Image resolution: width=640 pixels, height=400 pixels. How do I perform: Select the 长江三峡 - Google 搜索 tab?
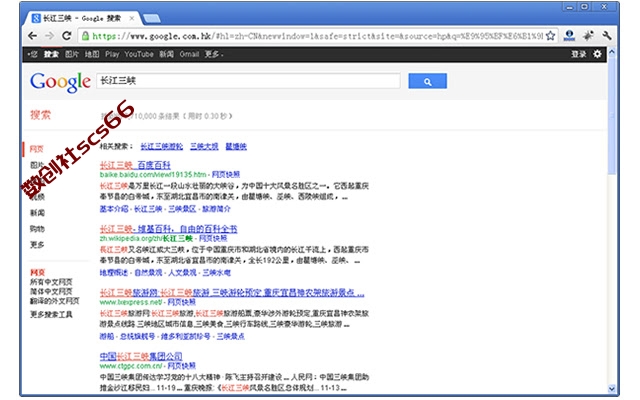[82, 18]
